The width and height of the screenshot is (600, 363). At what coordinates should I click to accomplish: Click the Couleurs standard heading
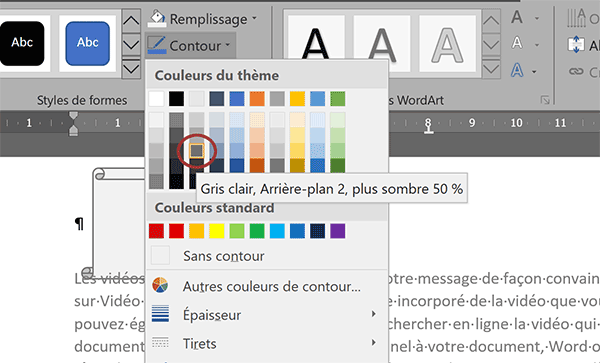(x=214, y=208)
